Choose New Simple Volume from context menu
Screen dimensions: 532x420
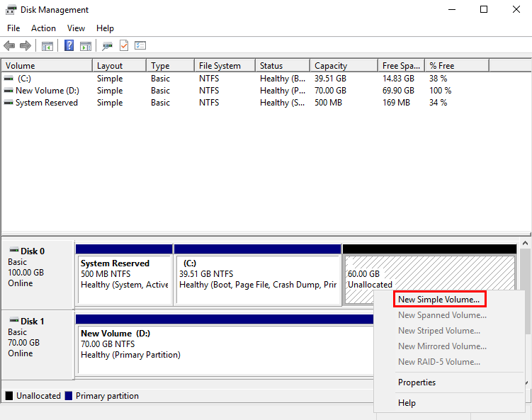(440, 299)
